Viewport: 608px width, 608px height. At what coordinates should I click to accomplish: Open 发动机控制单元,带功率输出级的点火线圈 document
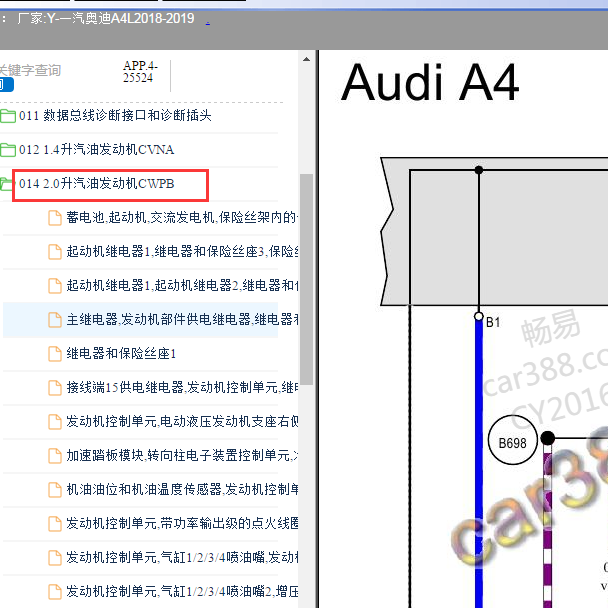(182, 523)
